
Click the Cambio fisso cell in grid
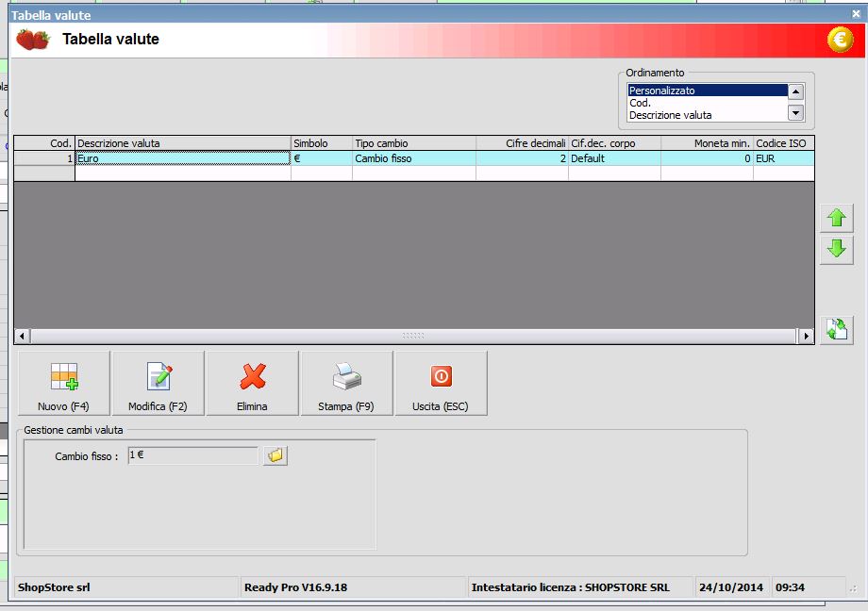414,158
